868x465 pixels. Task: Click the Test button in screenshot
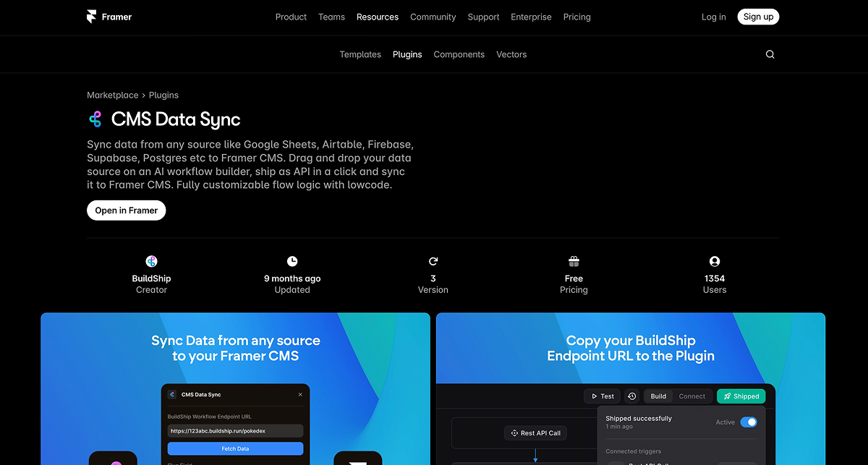[602, 396]
